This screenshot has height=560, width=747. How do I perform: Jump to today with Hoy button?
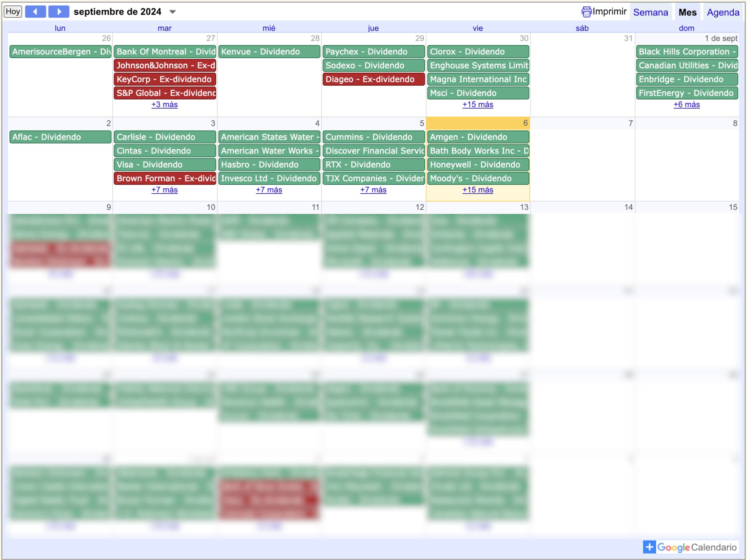[x=13, y=12]
